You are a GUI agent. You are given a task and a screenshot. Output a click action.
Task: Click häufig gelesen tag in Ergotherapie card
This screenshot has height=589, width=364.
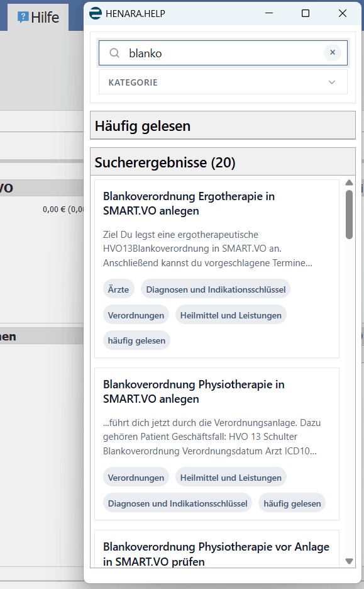136,340
